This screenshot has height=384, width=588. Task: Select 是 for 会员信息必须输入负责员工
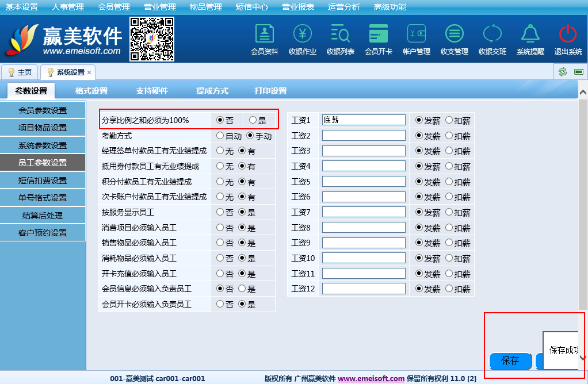click(x=242, y=289)
